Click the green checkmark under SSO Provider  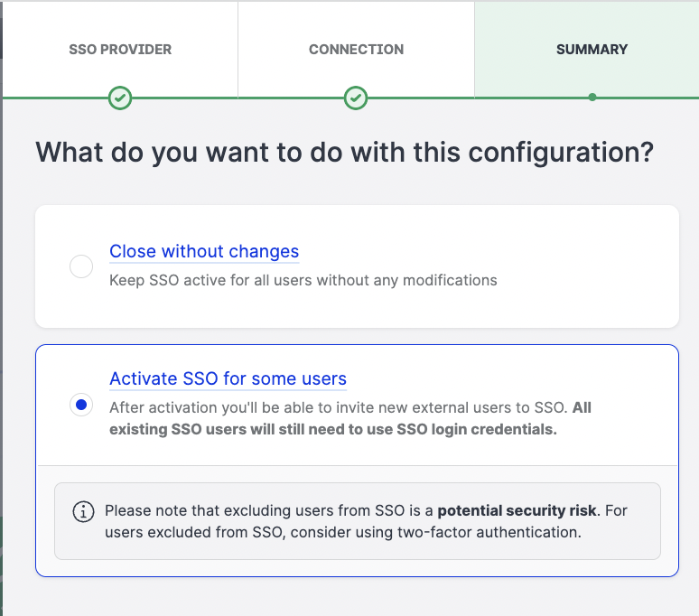120,98
